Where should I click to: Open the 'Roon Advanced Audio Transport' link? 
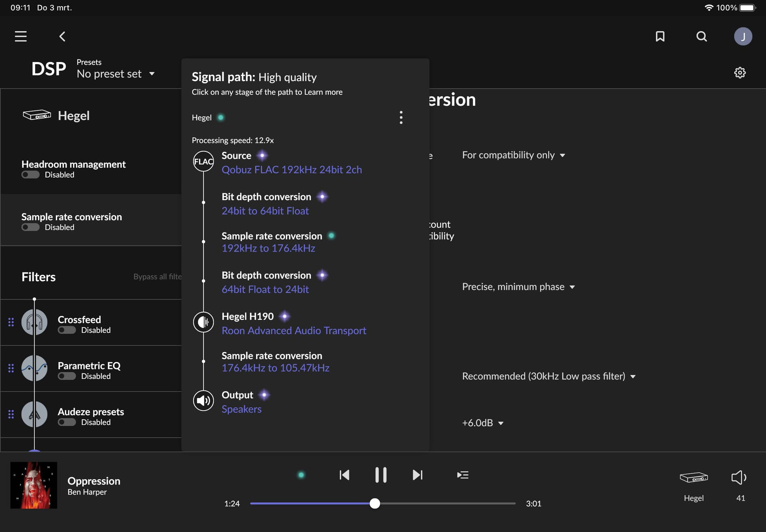(294, 331)
